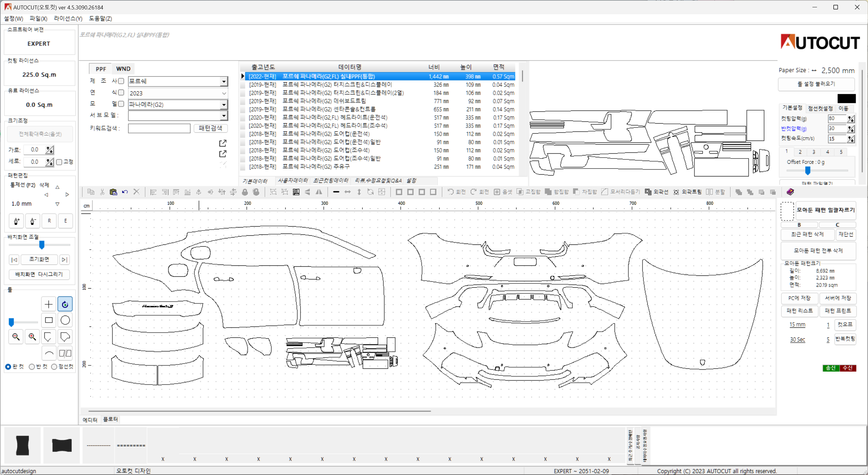Image resolution: width=868 pixels, height=475 pixels.
Task: Open the 도움말(Z) menu
Action: pyautogui.click(x=100, y=19)
